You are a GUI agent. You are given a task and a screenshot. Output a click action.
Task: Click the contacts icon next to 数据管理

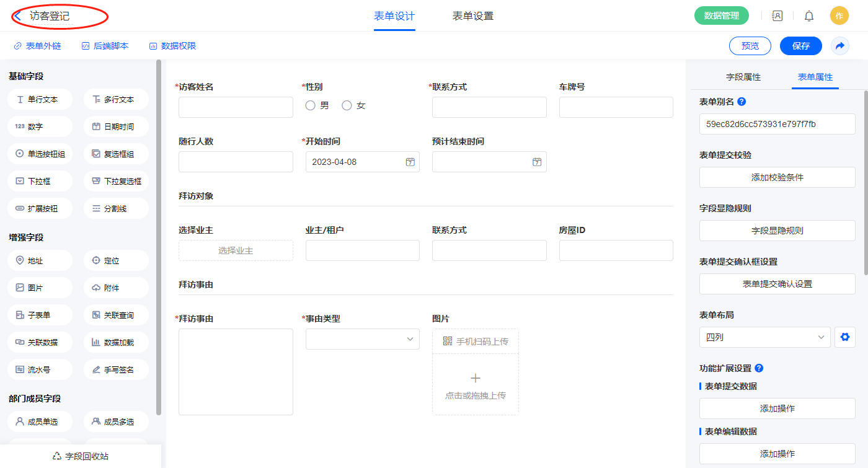[777, 16]
